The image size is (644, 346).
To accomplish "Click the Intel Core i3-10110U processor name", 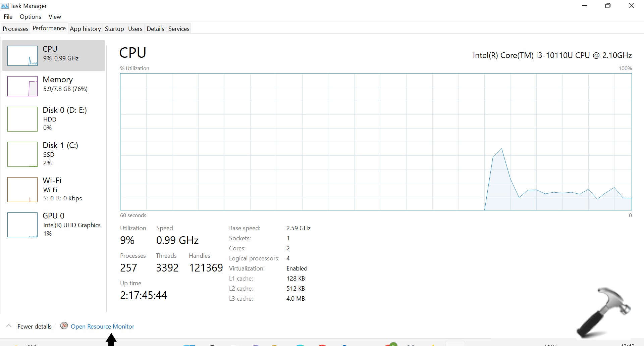I will tap(552, 55).
